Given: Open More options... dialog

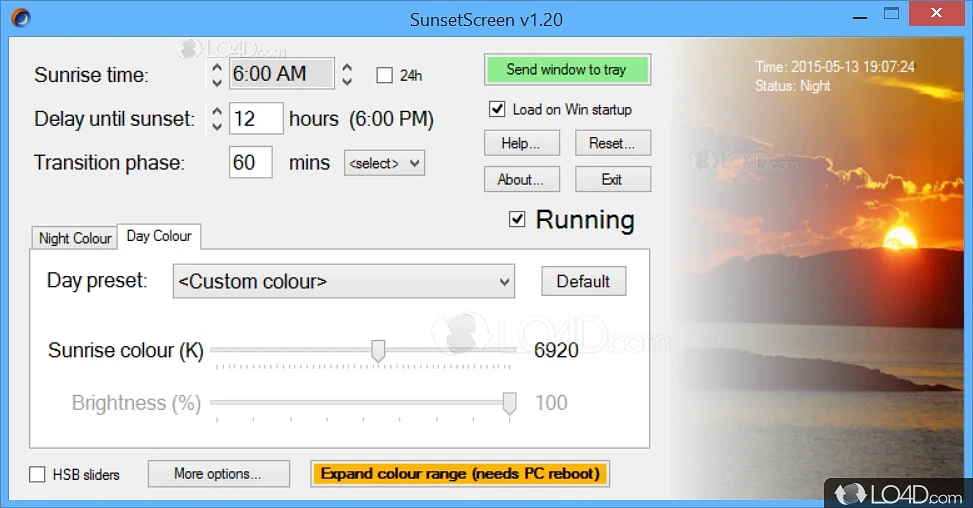Looking at the screenshot, I should tap(218, 474).
